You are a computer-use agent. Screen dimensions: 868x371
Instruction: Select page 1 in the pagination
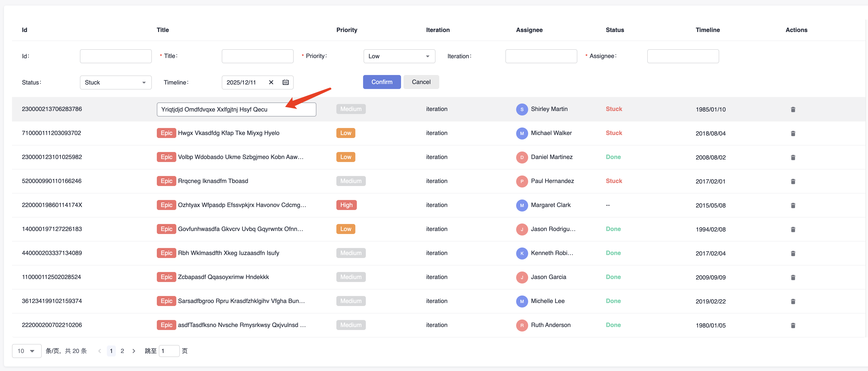(x=111, y=351)
